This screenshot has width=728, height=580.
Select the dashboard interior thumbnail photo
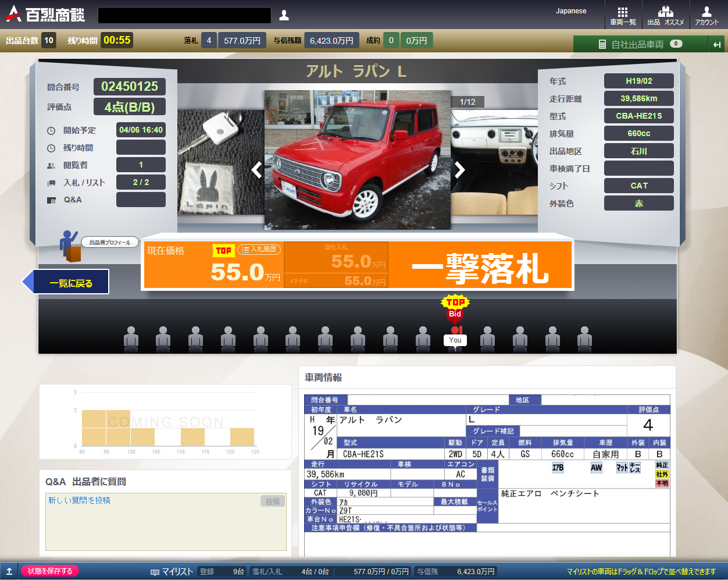point(494,162)
